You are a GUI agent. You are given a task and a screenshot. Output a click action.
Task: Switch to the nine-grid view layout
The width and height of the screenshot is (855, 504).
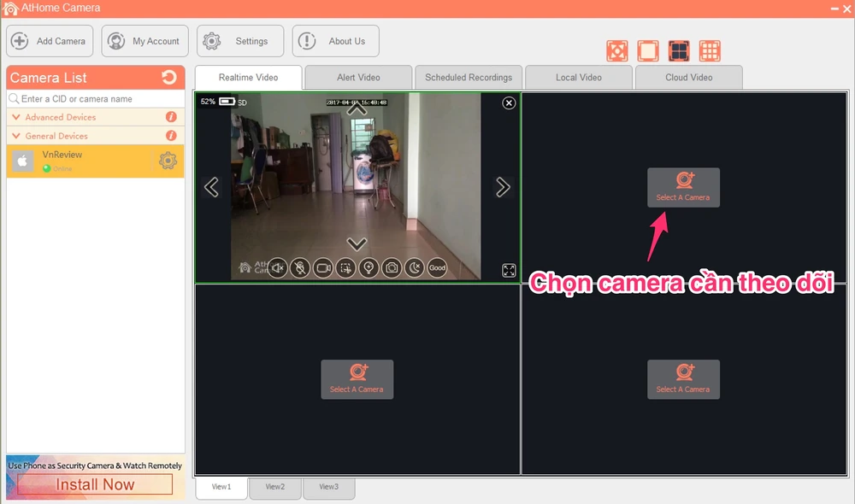(x=710, y=50)
